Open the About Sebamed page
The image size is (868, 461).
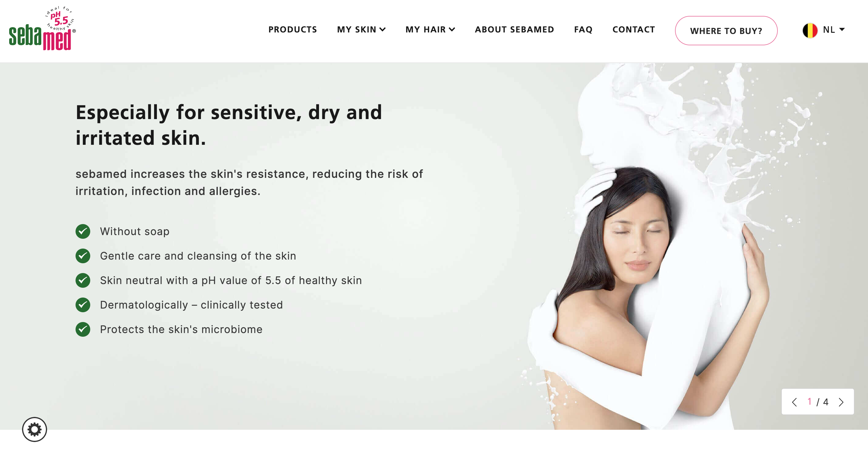[514, 30]
